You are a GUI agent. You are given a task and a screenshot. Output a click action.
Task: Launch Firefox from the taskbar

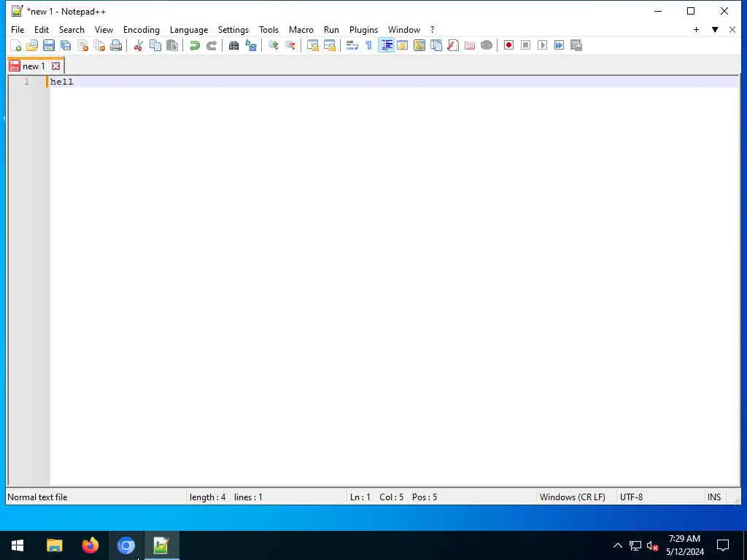[90, 545]
